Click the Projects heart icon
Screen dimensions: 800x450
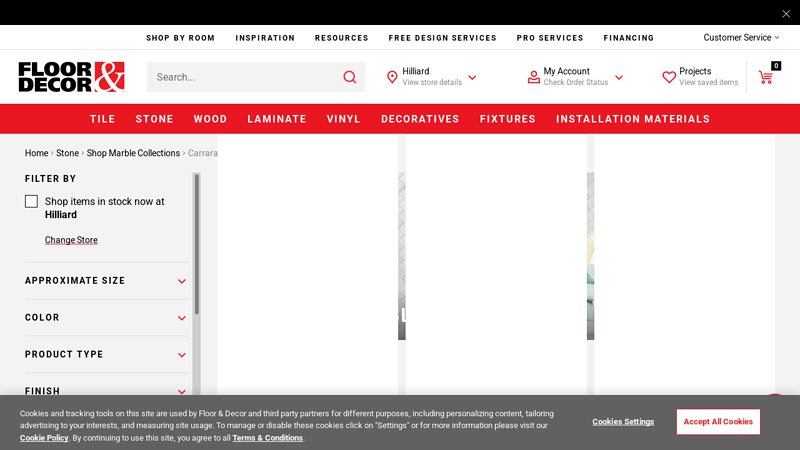coord(669,77)
